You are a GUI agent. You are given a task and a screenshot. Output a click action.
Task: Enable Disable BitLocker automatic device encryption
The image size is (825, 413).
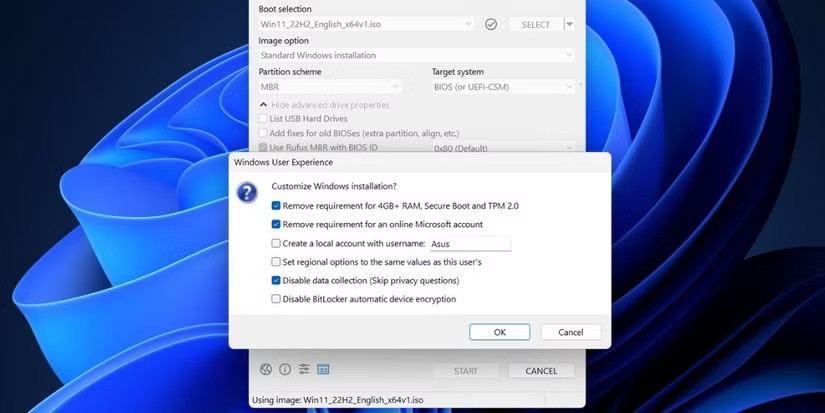point(276,299)
